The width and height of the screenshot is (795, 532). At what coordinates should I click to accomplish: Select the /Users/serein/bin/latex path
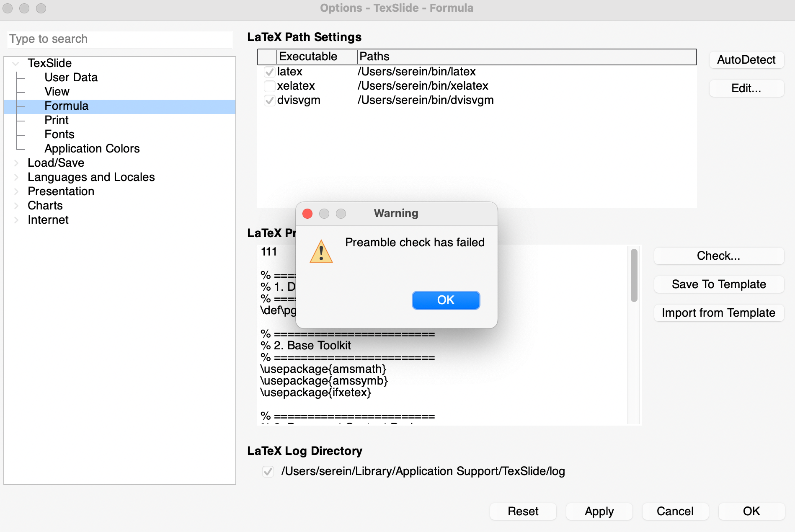click(417, 72)
